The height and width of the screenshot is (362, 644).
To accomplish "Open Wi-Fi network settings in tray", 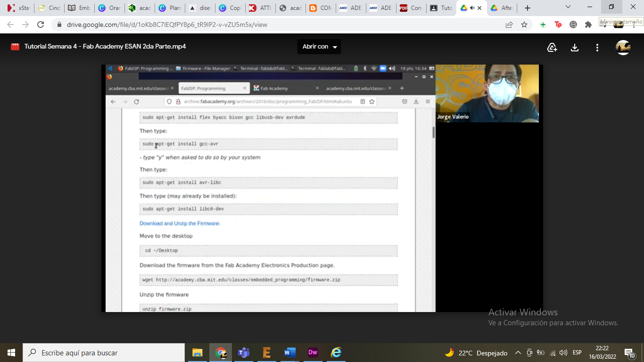I will [552, 353].
